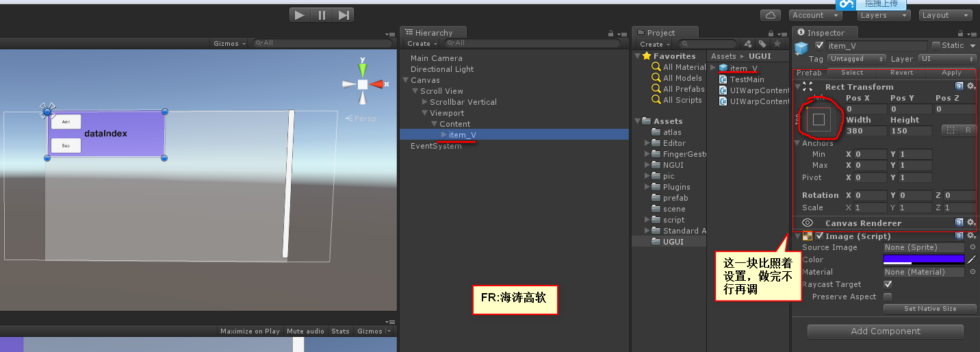Screen dimensions: 980x352
Task: Click the prefab Apply button
Action: pyautogui.click(x=951, y=73)
